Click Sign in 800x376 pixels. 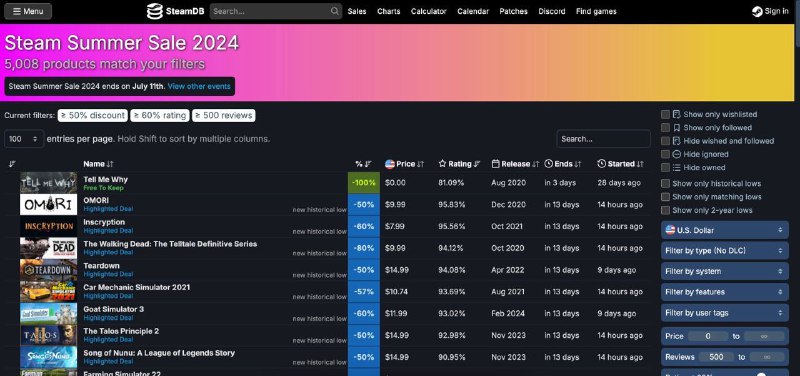tap(777, 11)
